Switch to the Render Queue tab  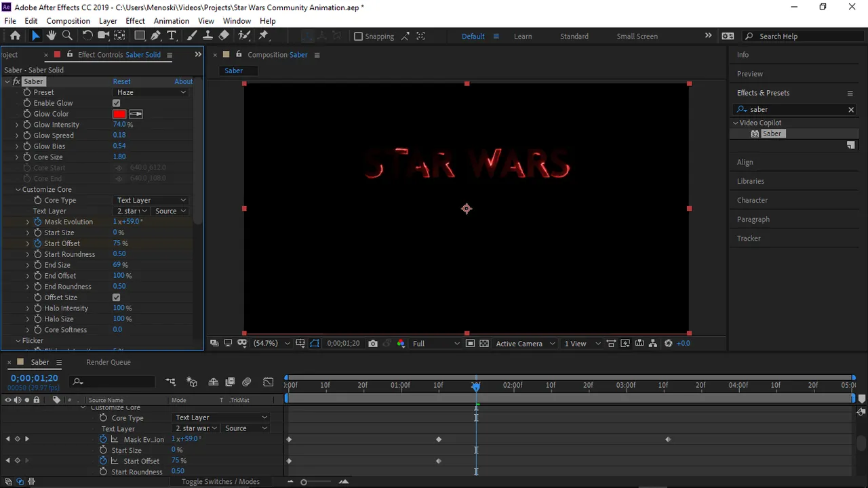[x=108, y=362]
